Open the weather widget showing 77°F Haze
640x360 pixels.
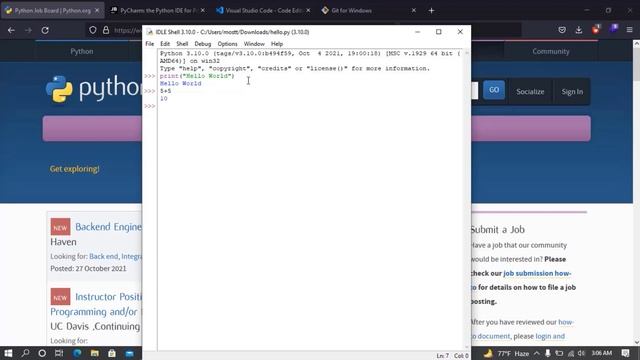coord(506,353)
